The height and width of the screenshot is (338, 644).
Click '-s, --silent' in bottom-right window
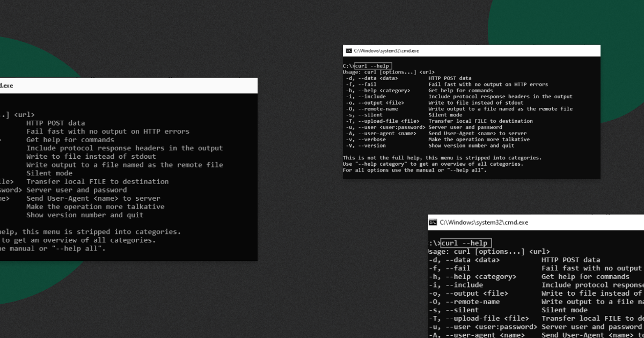coord(454,310)
